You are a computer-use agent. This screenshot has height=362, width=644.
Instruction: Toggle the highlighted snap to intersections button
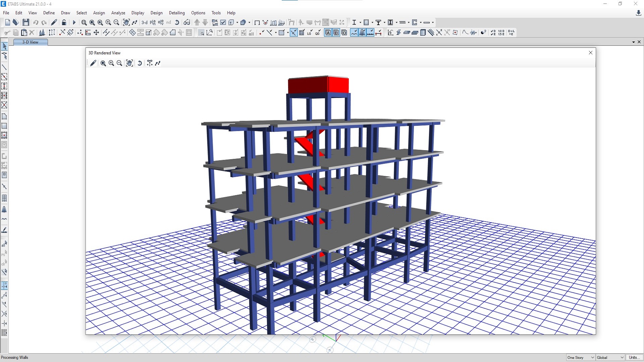pos(293,33)
